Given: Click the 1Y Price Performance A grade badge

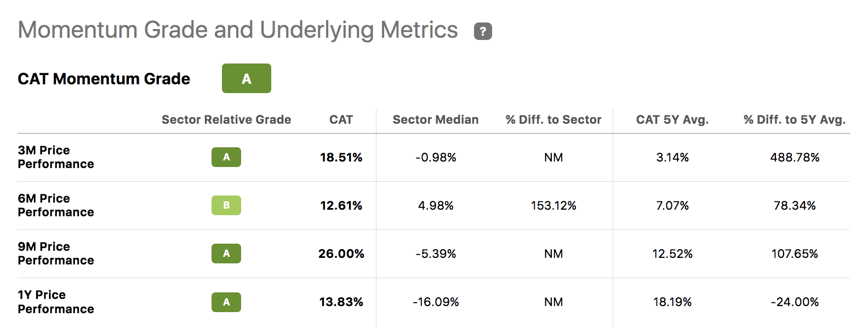Looking at the screenshot, I should coord(226,302).
